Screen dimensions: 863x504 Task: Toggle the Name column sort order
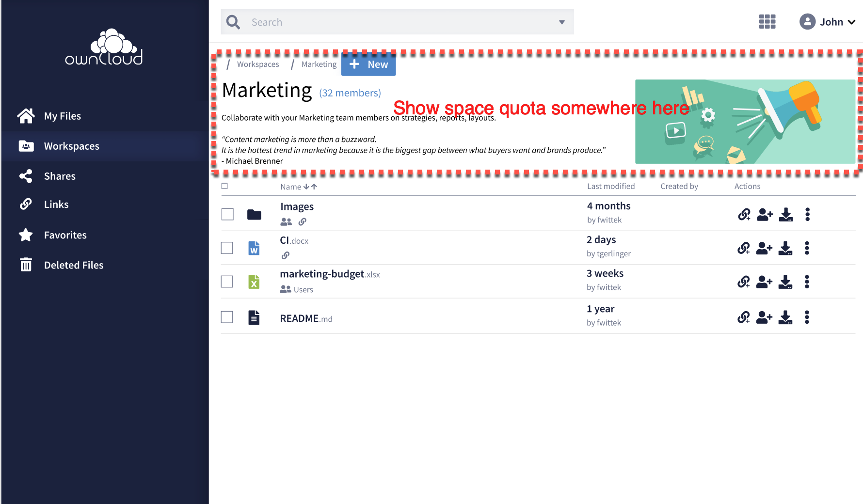(x=309, y=186)
